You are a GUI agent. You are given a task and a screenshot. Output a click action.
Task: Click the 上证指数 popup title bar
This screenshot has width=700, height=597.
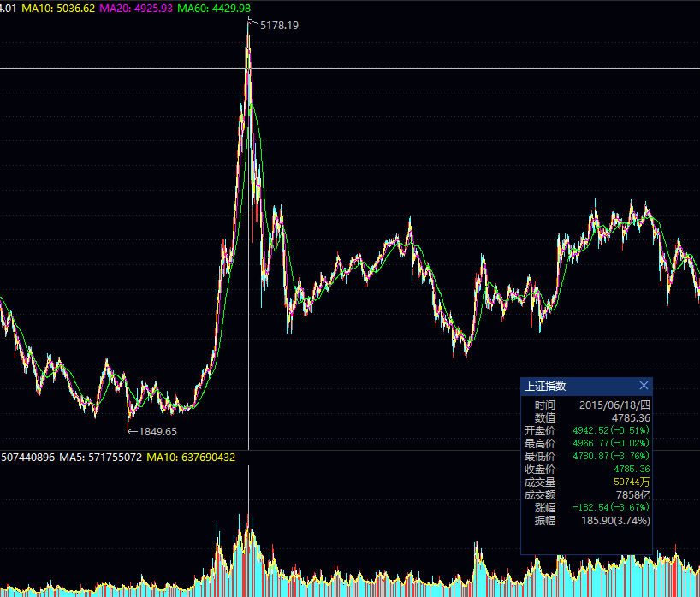(x=573, y=386)
